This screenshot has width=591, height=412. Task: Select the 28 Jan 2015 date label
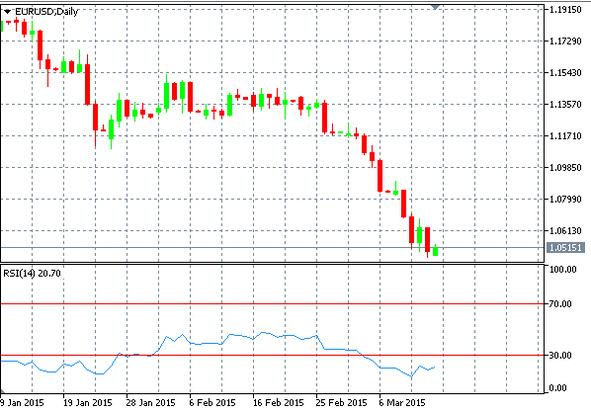click(150, 403)
